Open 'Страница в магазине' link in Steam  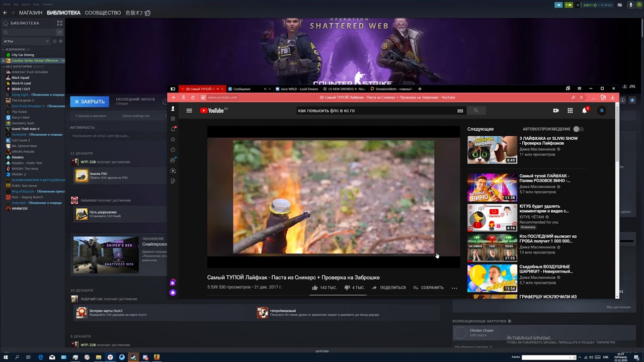91,116
